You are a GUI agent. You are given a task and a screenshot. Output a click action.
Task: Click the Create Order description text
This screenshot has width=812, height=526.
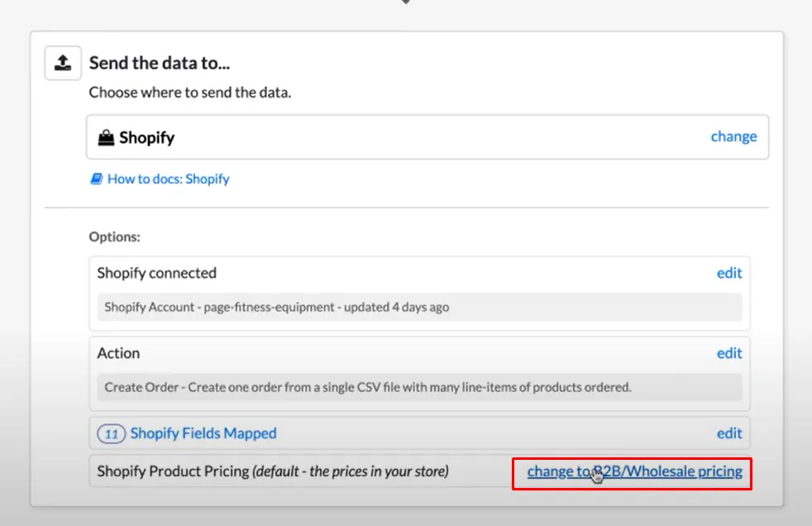(x=368, y=387)
